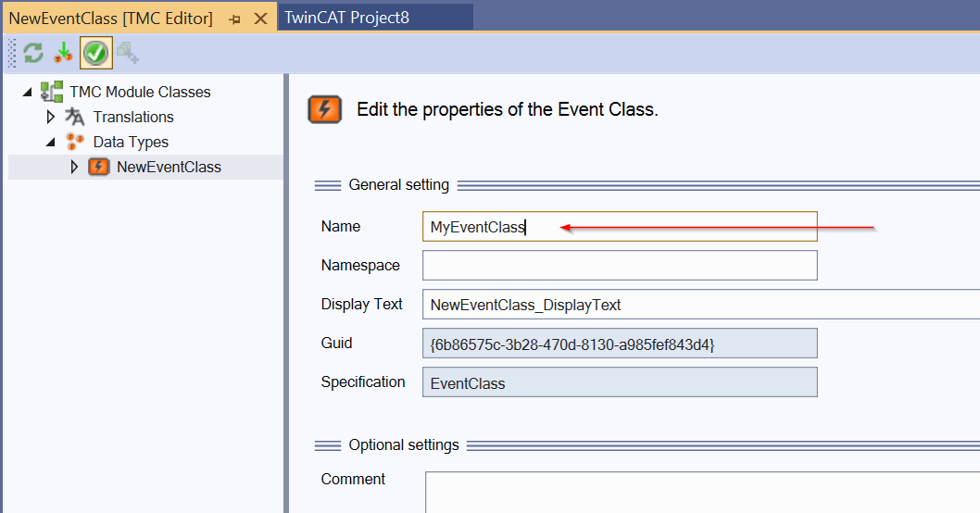The width and height of the screenshot is (980, 513).
Task: Switch to the TwinCAT Project8 tab
Action: (x=346, y=18)
